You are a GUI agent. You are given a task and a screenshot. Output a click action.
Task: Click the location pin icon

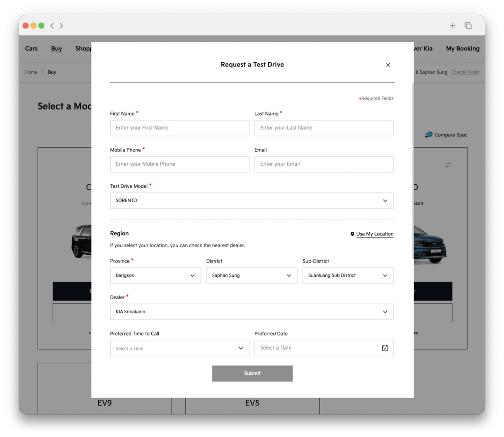click(352, 234)
